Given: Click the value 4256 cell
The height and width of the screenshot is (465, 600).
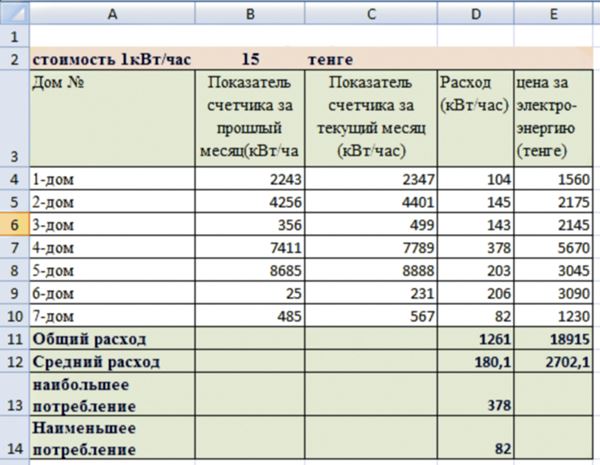Looking at the screenshot, I should click(250, 202).
